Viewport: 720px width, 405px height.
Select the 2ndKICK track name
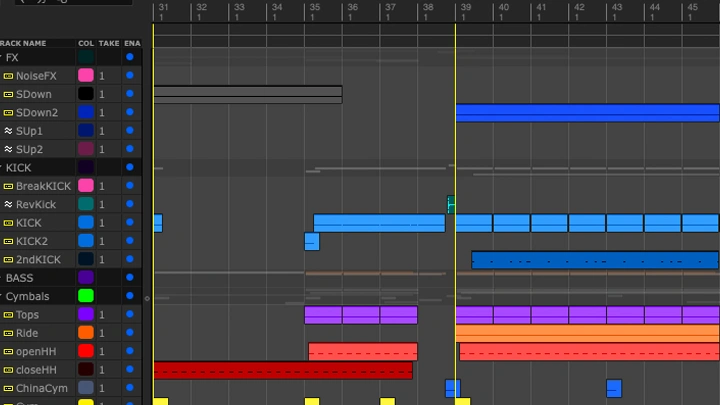coord(38,259)
